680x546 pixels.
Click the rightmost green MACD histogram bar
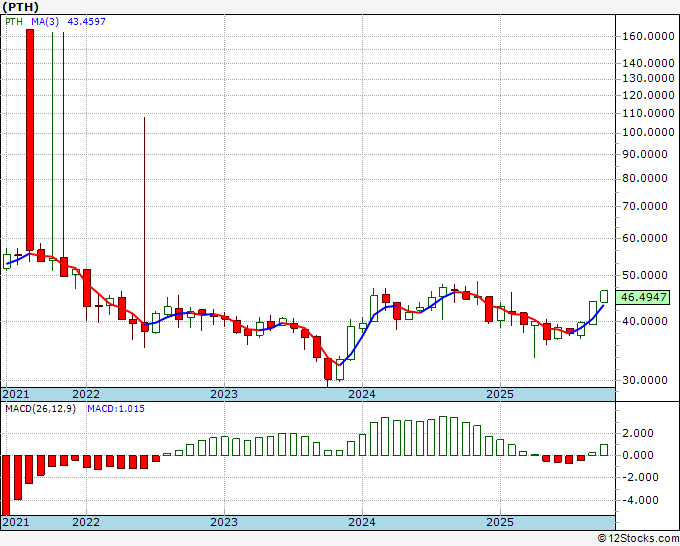point(604,450)
